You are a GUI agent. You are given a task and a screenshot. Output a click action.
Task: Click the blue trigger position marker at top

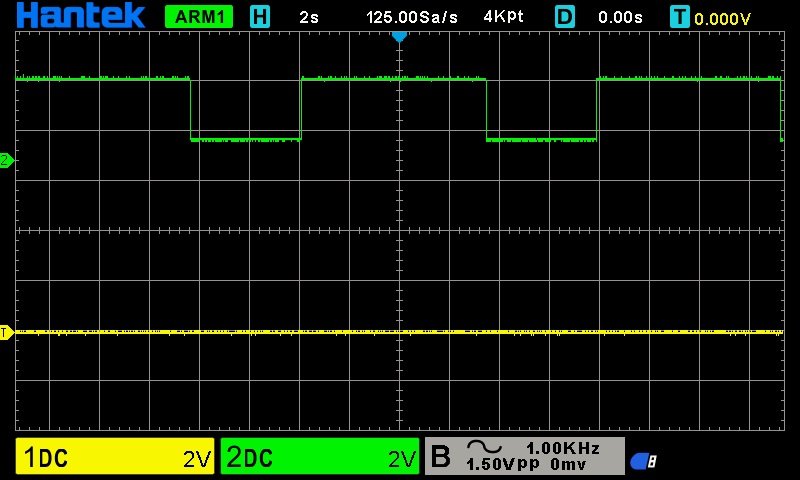(399, 37)
